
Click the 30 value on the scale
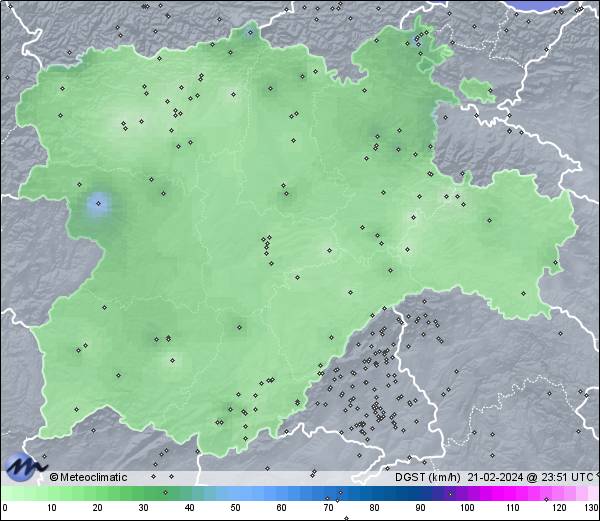pos(143,508)
